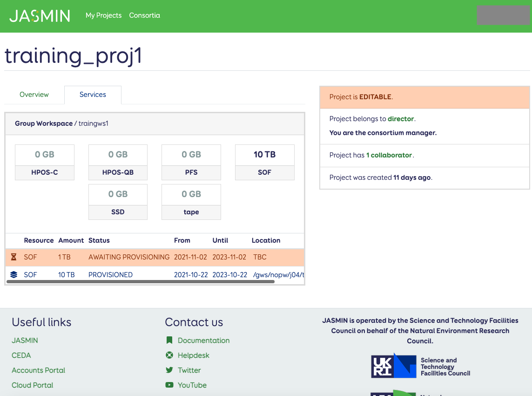Click the Resource column header
Screen dimensions: 532x396
click(39, 240)
